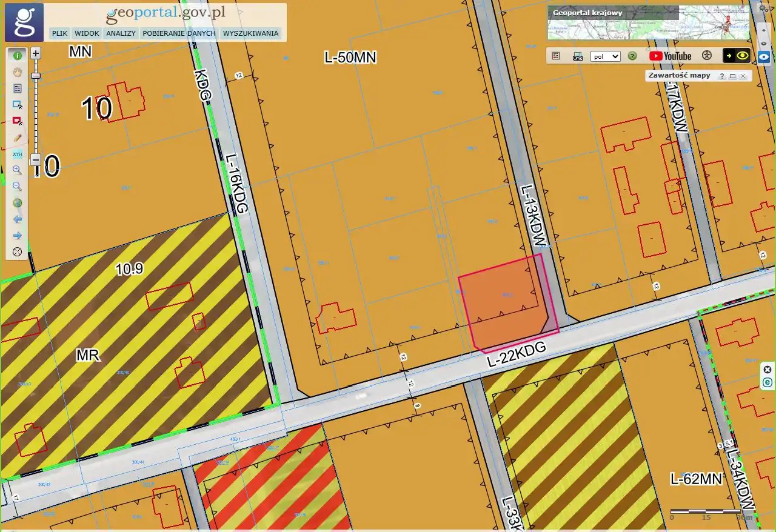This screenshot has width=776, height=532.
Task: Select the red rectangle selection tool
Action: (17, 121)
